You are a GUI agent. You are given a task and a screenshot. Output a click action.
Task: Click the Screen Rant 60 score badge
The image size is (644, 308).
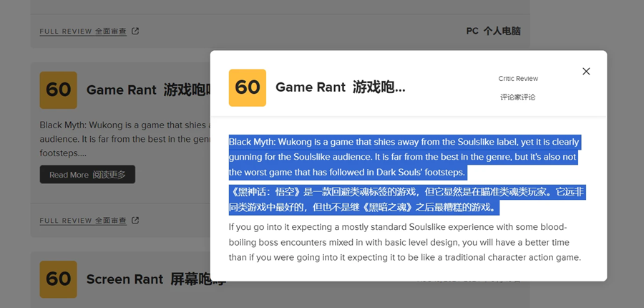(59, 279)
